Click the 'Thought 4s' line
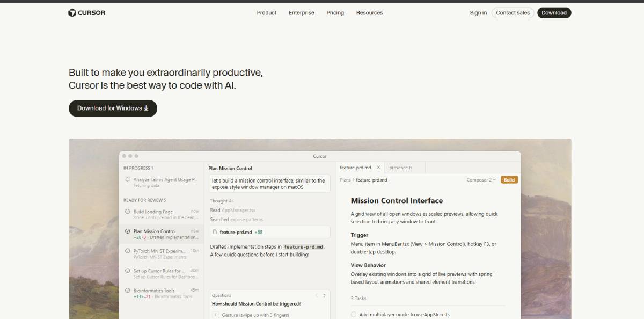This screenshot has height=319, width=644. click(222, 201)
